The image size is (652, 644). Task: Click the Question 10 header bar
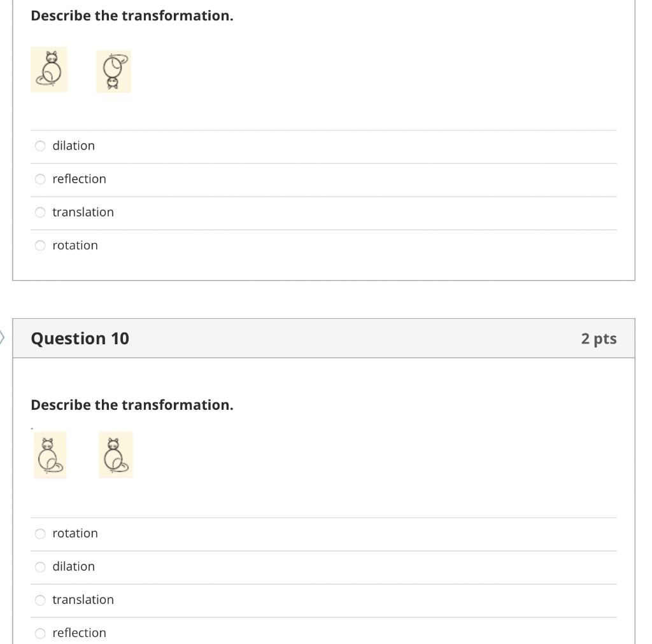(323, 338)
